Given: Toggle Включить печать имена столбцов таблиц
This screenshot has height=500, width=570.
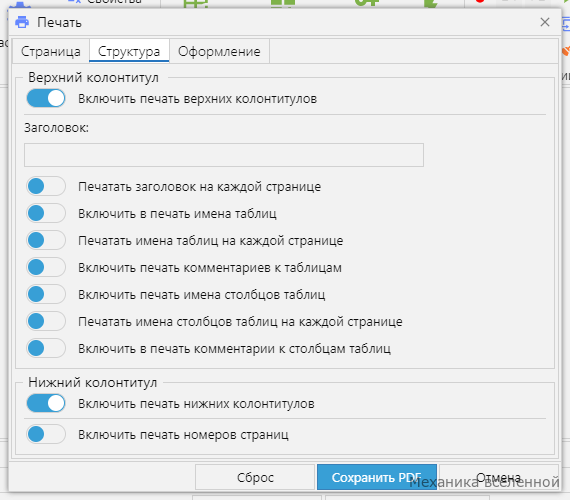Looking at the screenshot, I should tap(46, 294).
